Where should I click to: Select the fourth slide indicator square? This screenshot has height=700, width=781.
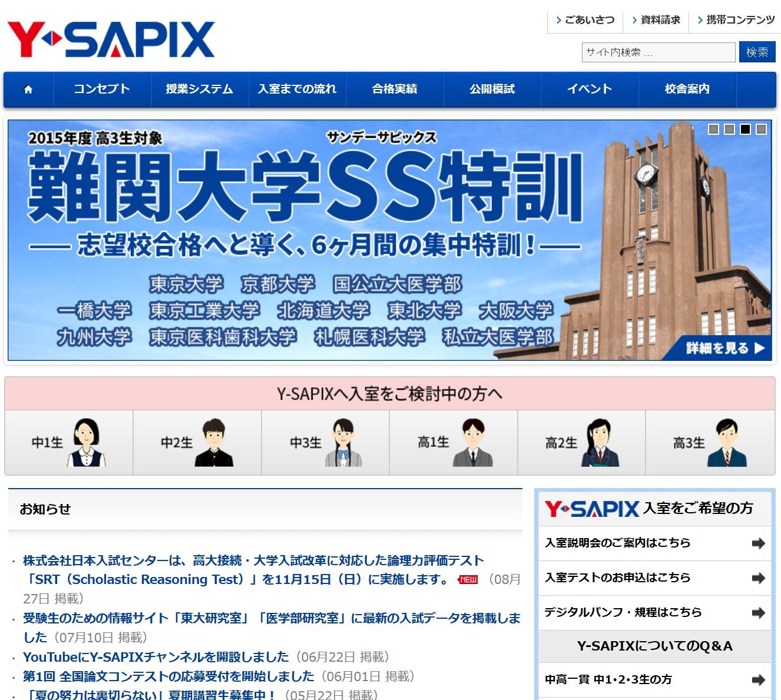pos(761,129)
